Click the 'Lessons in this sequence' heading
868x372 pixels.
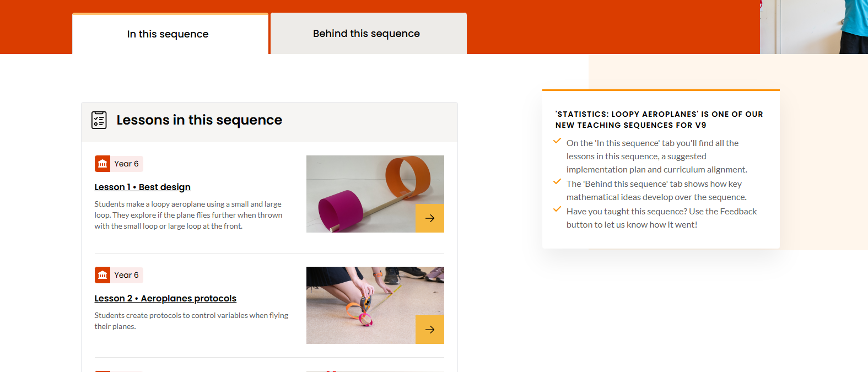tap(200, 120)
